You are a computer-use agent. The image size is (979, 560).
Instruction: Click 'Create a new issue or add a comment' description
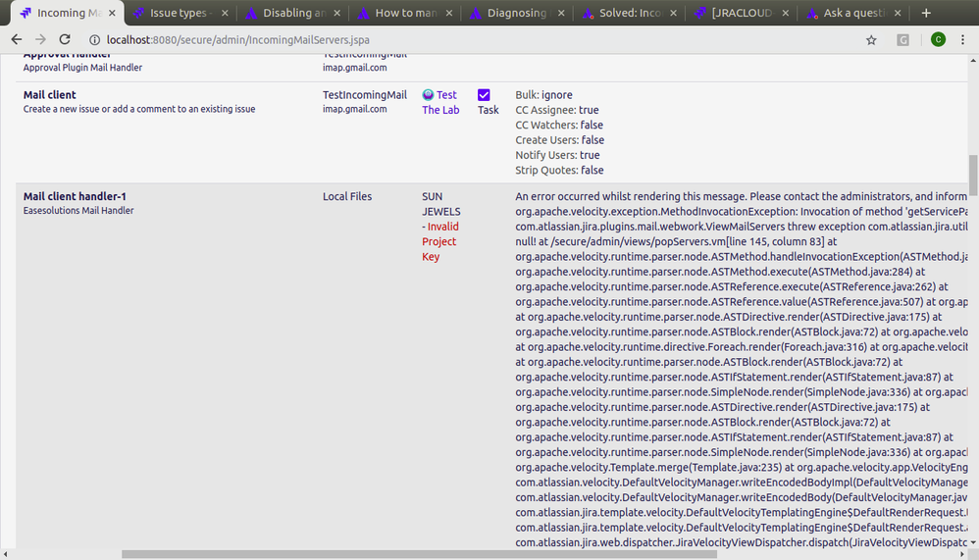(139, 109)
